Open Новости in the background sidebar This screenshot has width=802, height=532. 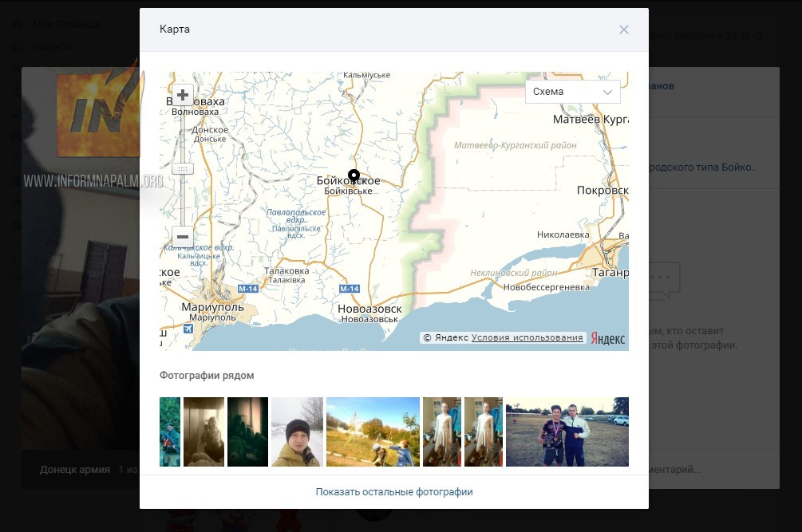click(x=53, y=46)
